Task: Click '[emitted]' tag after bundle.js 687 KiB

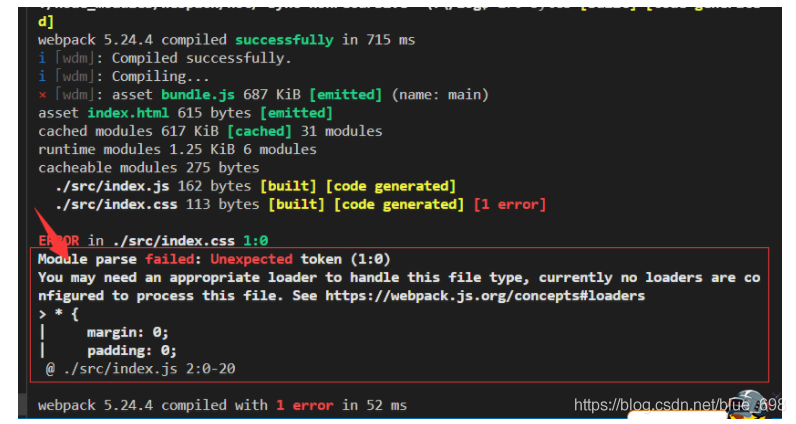Action: click(345, 94)
